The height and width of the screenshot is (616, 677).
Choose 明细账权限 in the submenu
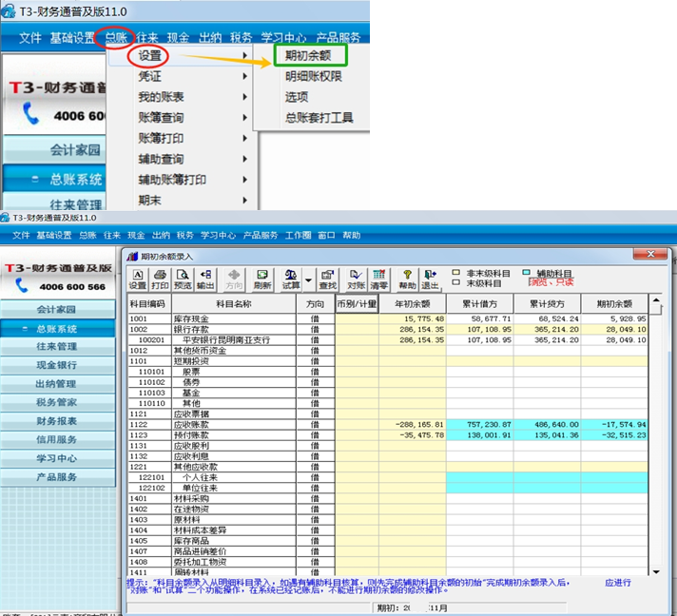(x=313, y=76)
